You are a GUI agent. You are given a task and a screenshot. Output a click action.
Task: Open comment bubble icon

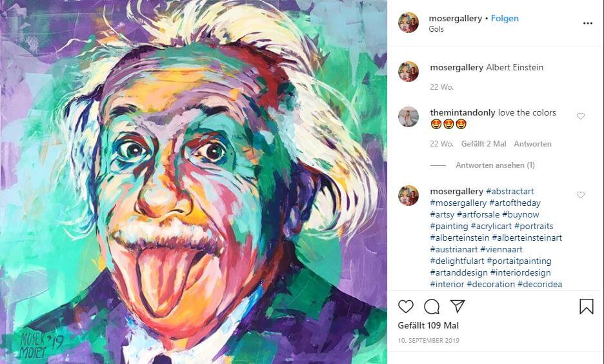(432, 307)
